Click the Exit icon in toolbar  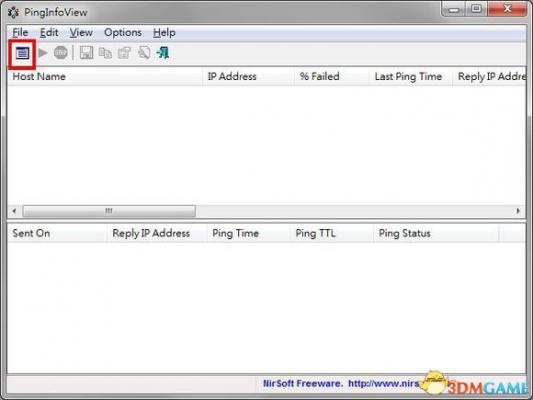pyautogui.click(x=163, y=53)
